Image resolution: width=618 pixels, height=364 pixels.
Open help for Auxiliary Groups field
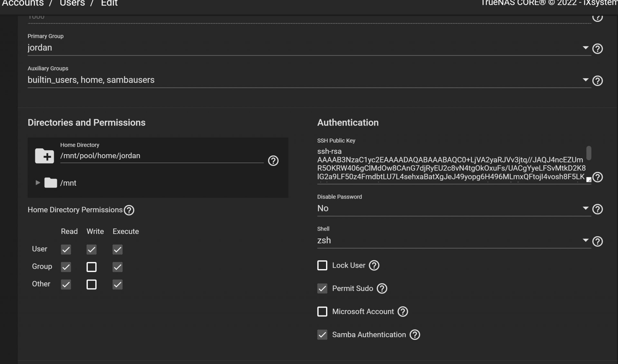597,80
